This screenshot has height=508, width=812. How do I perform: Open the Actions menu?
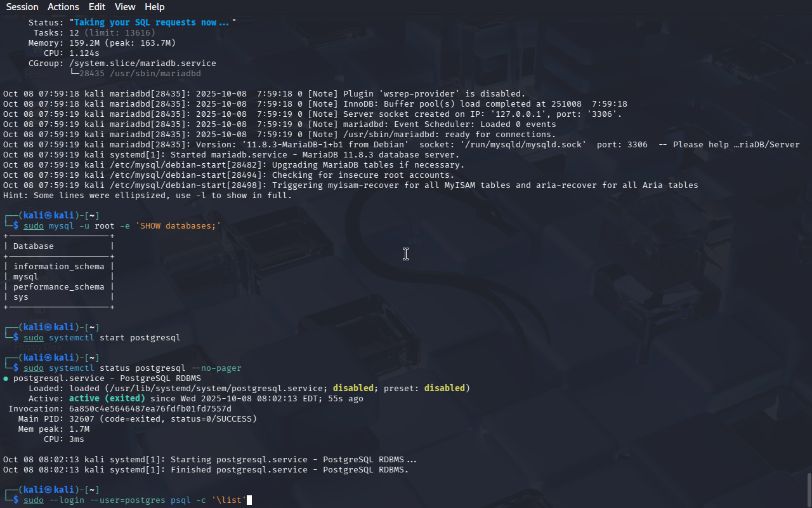click(63, 7)
